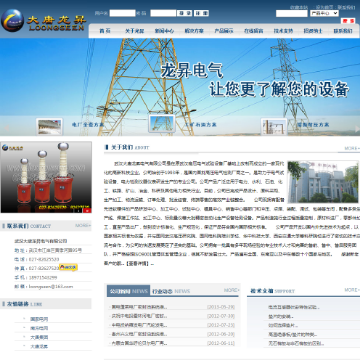This screenshot has height=360, width=360.
Task: Open the 解决方案 menu item
Action: (194, 31)
